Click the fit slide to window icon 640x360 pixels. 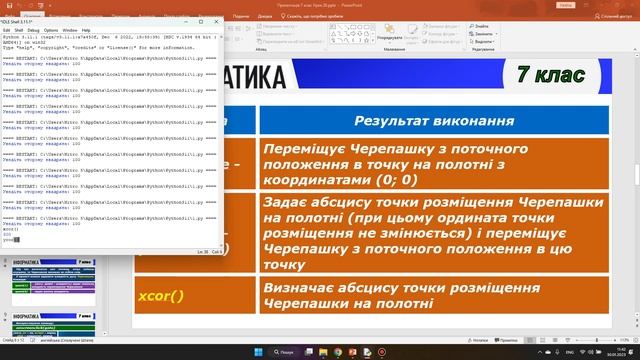click(636, 340)
